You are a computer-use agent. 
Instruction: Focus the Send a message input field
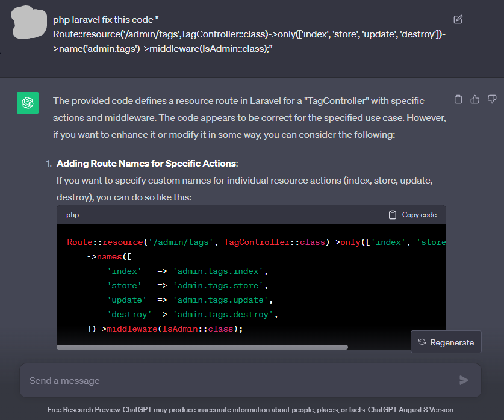coord(250,380)
